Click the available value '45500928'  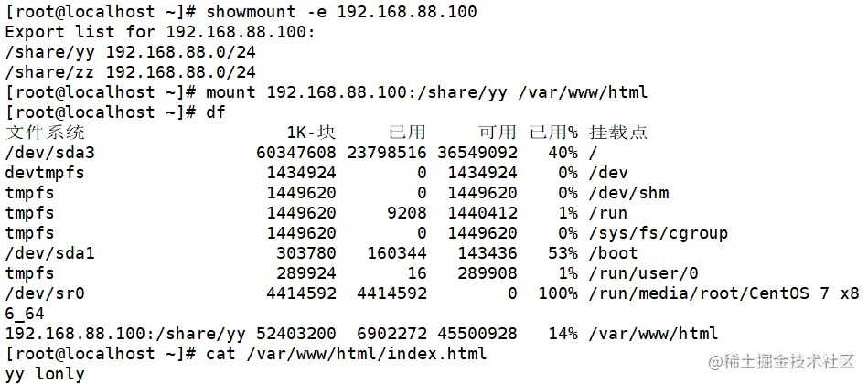[477, 334]
